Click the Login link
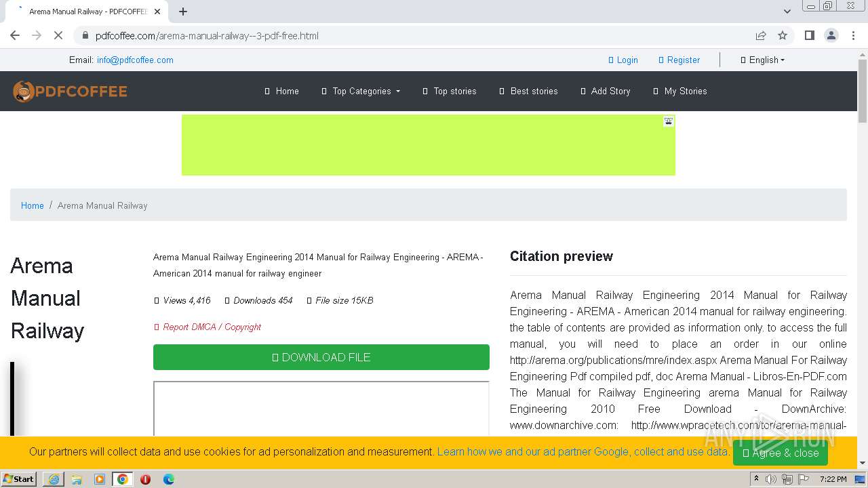The image size is (868, 488). point(623,60)
